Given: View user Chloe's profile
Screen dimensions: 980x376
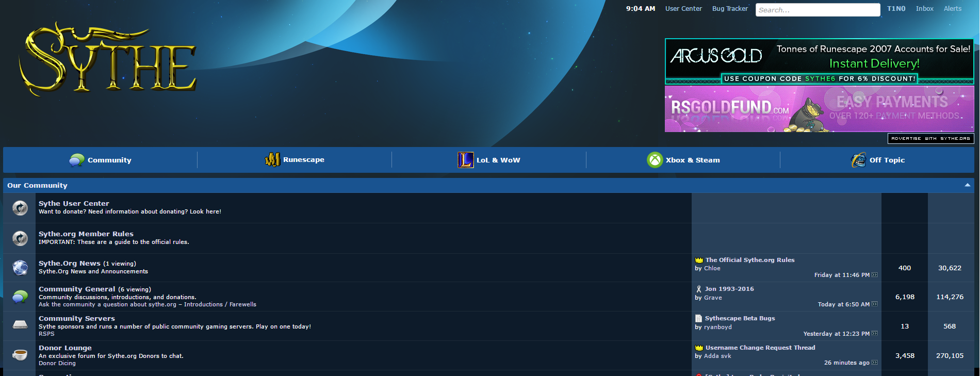Looking at the screenshot, I should point(712,268).
